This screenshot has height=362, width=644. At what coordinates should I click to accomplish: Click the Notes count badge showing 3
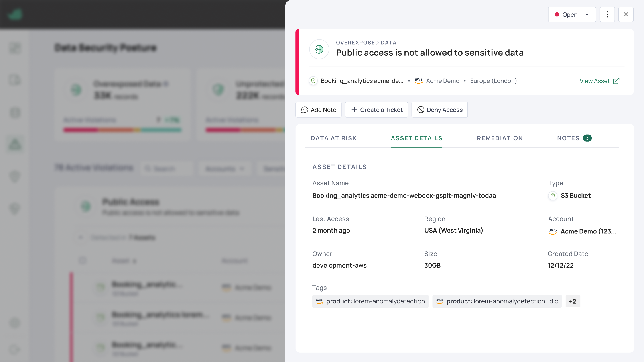[x=587, y=138]
